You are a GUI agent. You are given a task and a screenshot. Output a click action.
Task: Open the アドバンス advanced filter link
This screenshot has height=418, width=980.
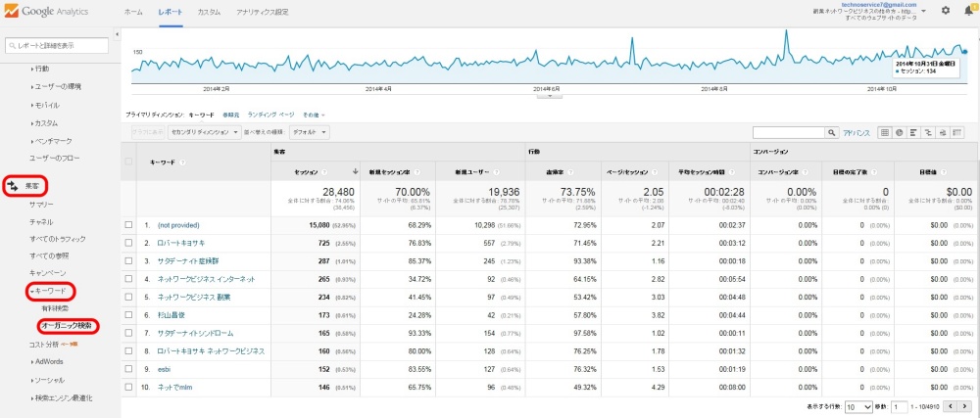857,133
